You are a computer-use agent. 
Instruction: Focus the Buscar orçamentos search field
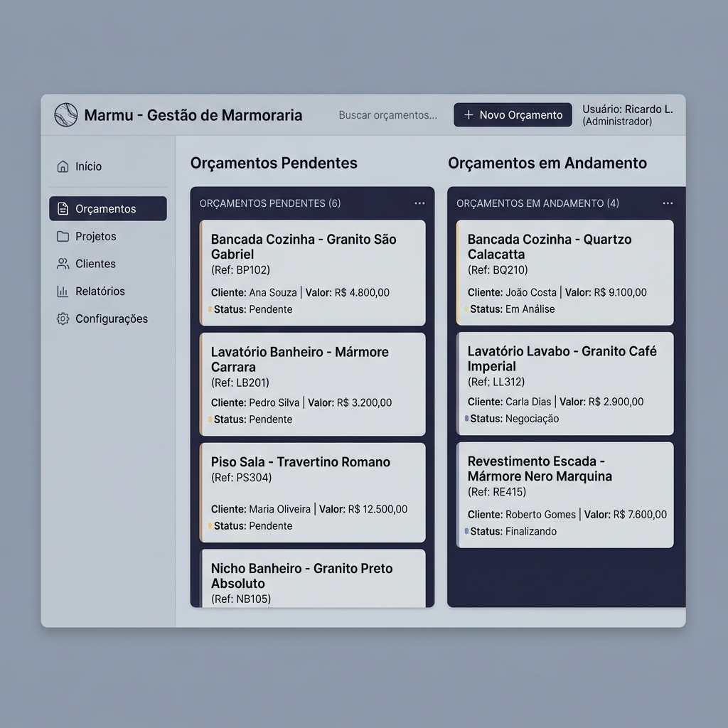[387, 115]
